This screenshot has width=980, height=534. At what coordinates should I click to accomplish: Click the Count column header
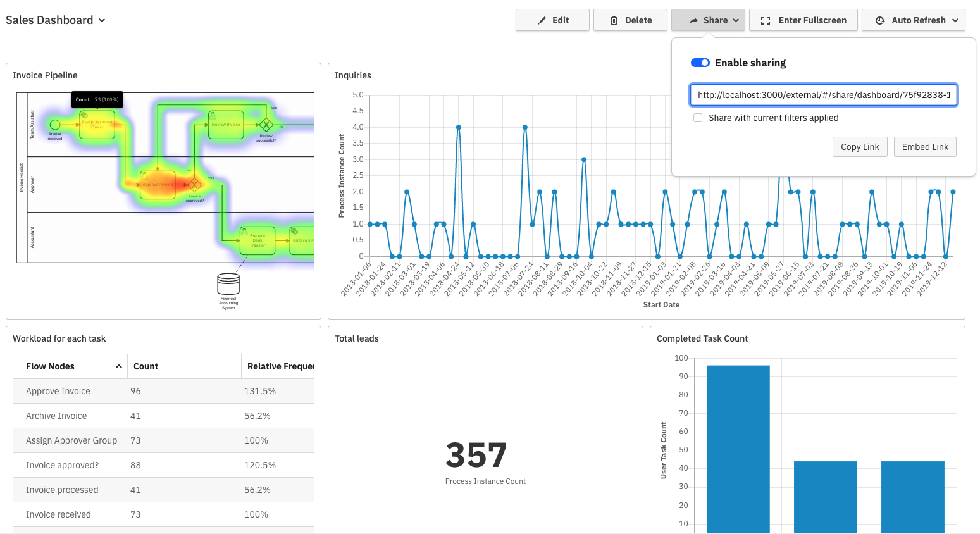click(146, 366)
